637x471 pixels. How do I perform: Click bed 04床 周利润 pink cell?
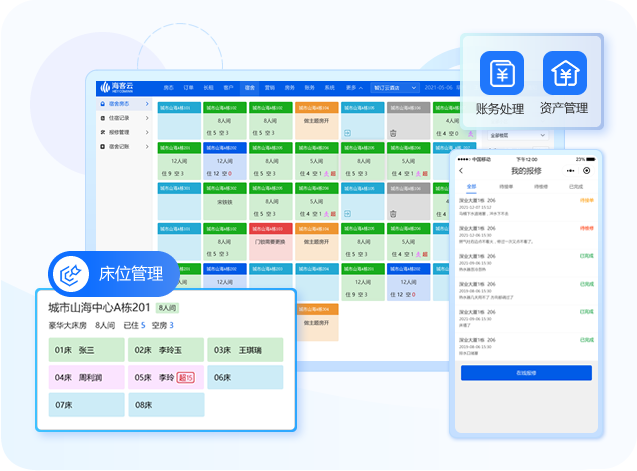(86, 377)
